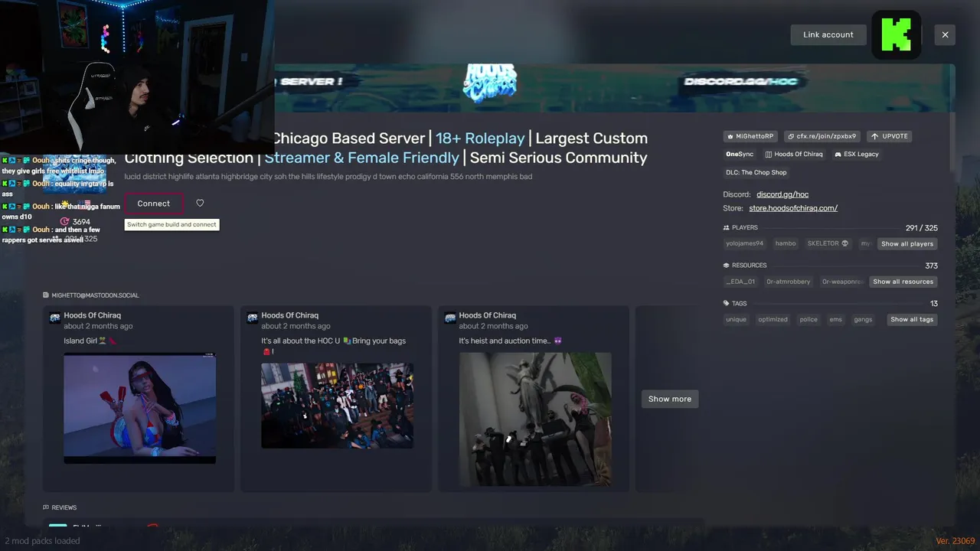Click the players icon beside PLAYERS heading

point(727,227)
